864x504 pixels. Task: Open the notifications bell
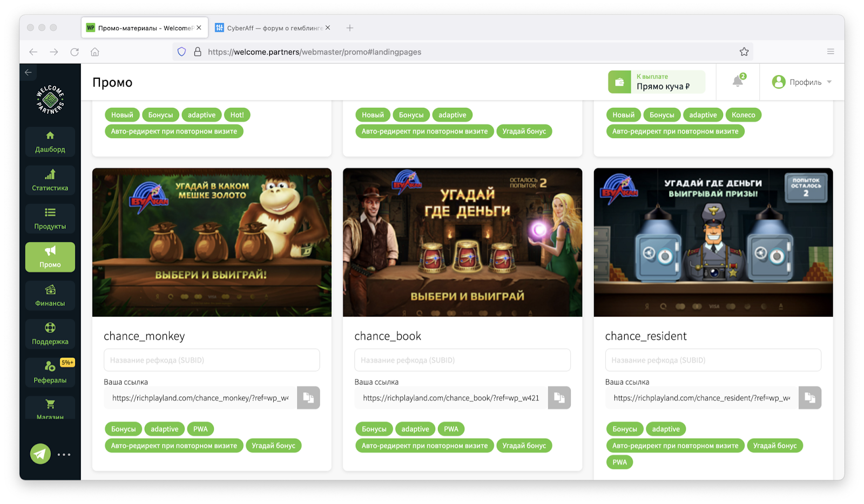(738, 81)
